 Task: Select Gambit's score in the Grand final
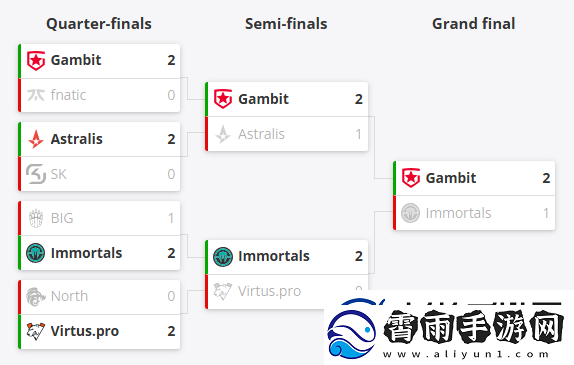click(x=546, y=178)
